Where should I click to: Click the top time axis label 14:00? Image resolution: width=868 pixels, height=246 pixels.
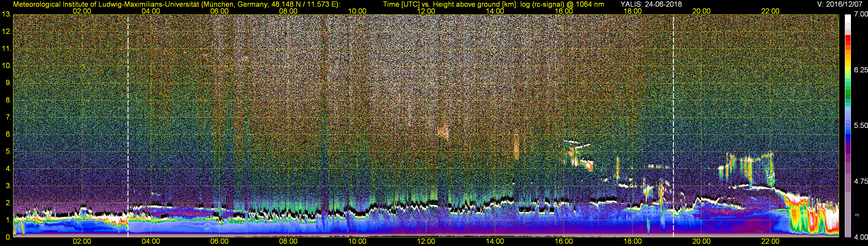pyautogui.click(x=495, y=11)
